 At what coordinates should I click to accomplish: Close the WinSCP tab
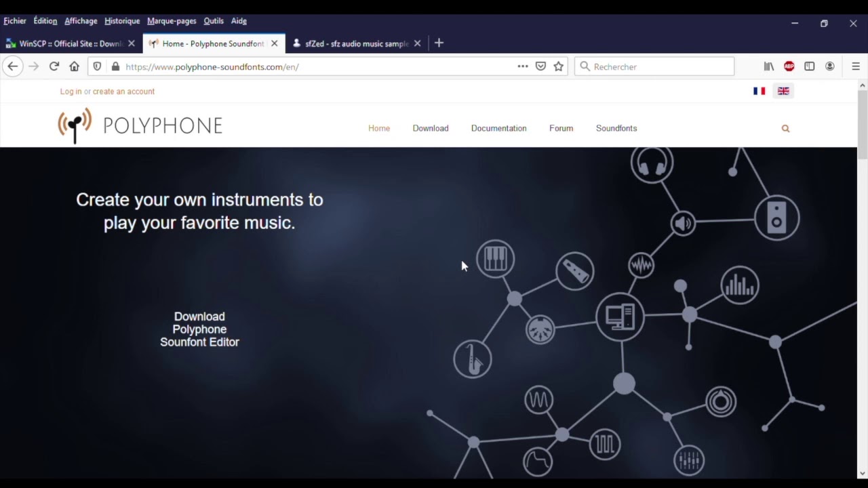click(132, 43)
